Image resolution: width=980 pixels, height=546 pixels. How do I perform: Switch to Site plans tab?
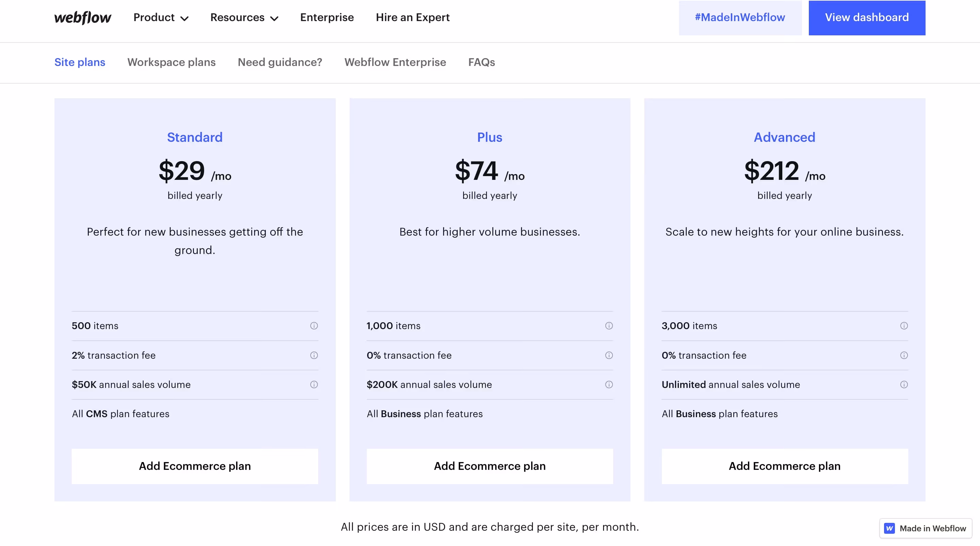point(80,62)
